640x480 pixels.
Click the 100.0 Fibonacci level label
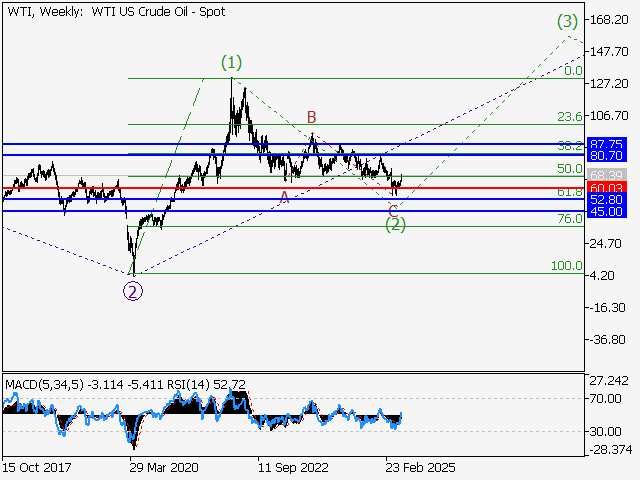[567, 266]
